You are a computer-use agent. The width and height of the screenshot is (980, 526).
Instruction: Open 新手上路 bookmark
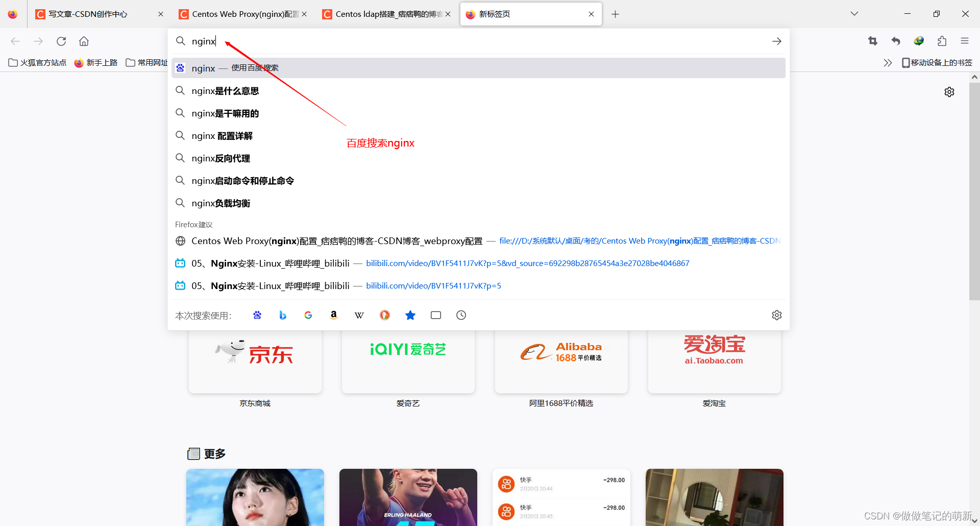[x=96, y=63]
